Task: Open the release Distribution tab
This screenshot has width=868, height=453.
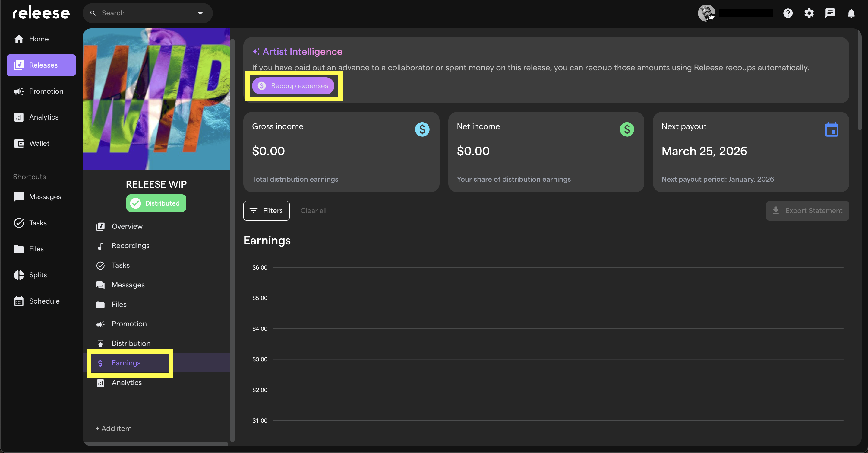Action: pyautogui.click(x=156, y=343)
